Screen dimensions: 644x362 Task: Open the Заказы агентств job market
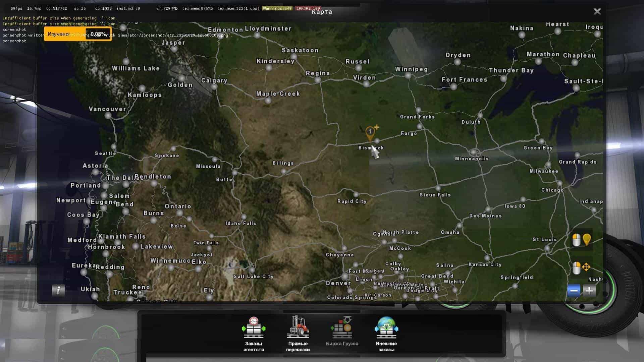click(254, 334)
